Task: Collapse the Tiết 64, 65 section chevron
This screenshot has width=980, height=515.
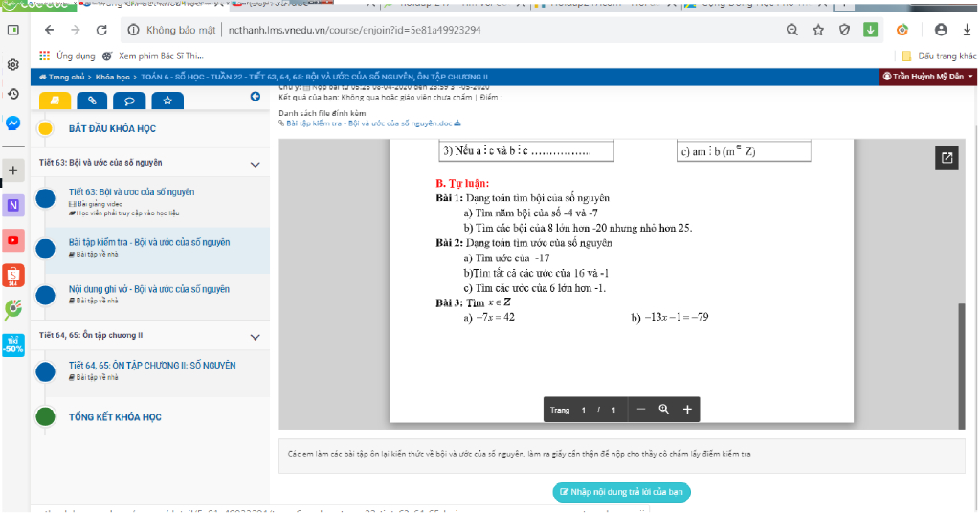Action: point(255,338)
